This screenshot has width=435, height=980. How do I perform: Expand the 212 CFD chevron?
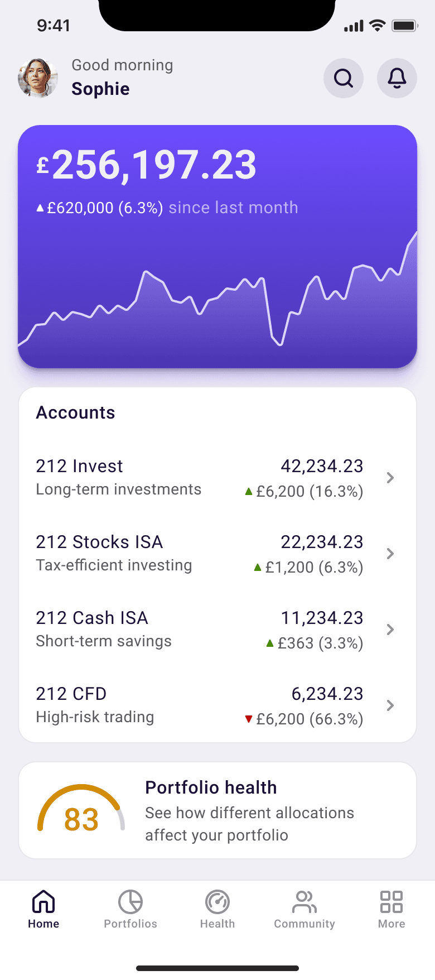tap(390, 705)
